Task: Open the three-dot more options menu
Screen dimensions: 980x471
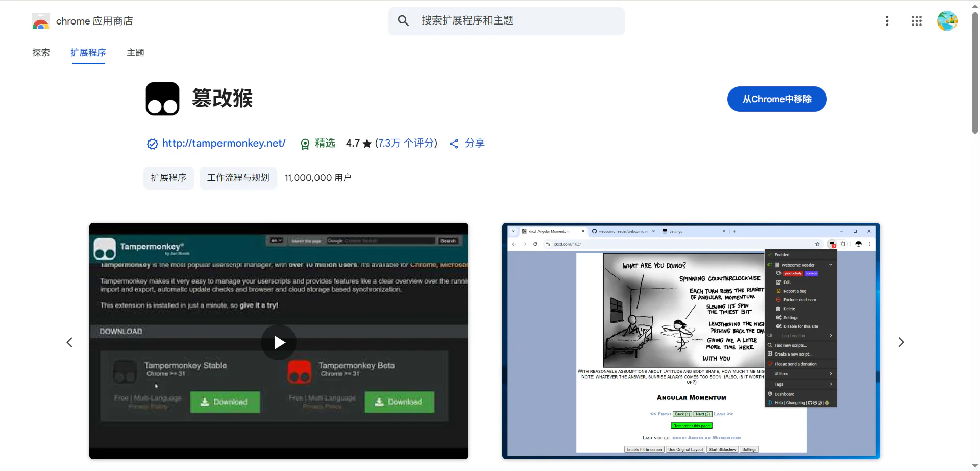Action: (887, 21)
